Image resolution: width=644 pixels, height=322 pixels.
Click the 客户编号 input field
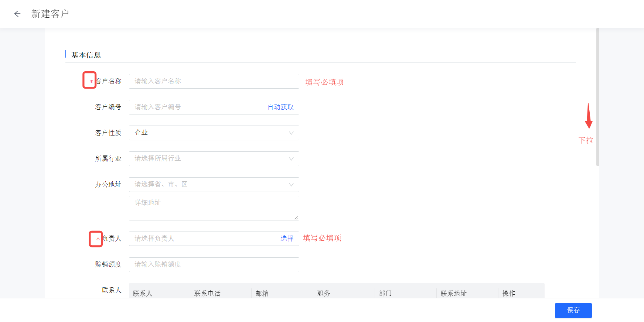coord(198,107)
